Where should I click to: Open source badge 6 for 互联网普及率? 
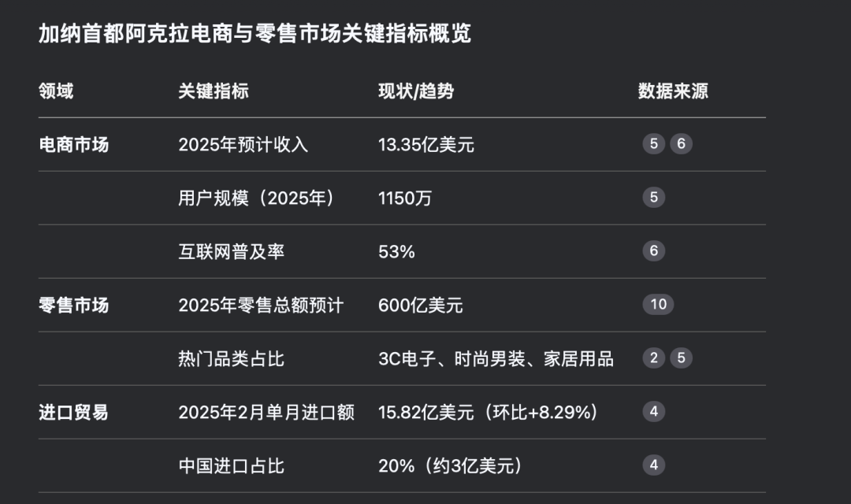tap(653, 251)
